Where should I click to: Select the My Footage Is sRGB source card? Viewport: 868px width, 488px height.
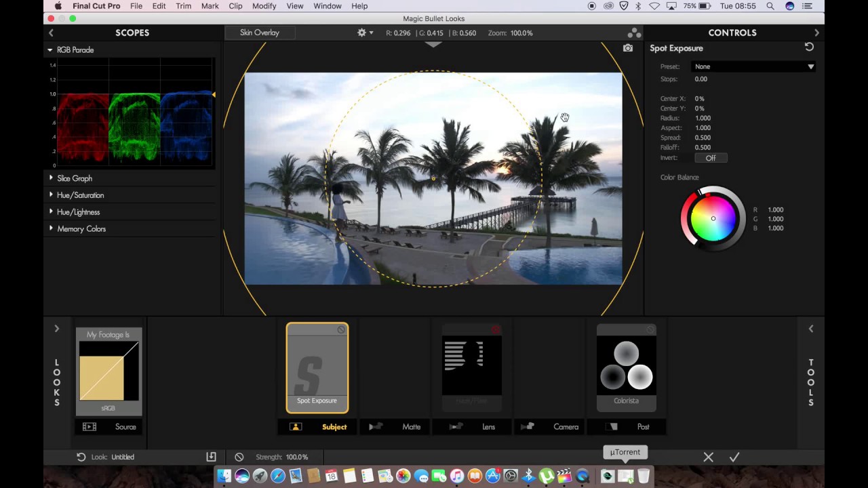[x=109, y=371]
